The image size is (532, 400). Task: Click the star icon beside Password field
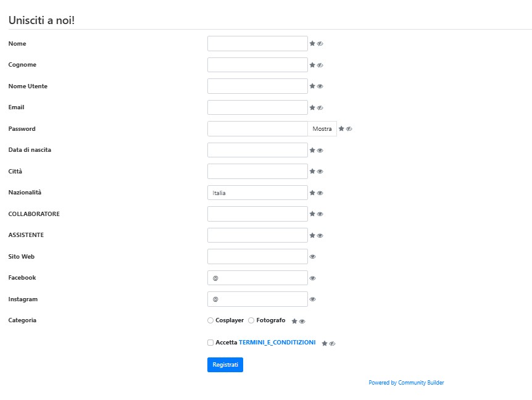[341, 128]
